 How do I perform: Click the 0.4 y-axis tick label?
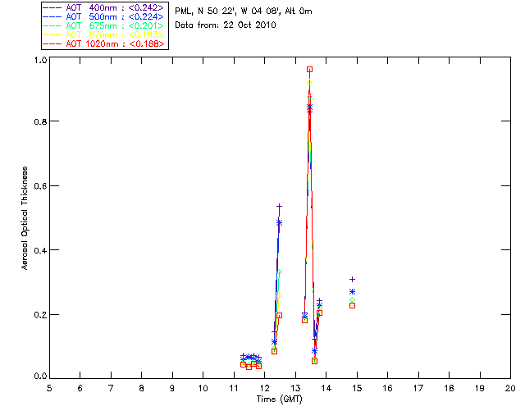pos(40,250)
